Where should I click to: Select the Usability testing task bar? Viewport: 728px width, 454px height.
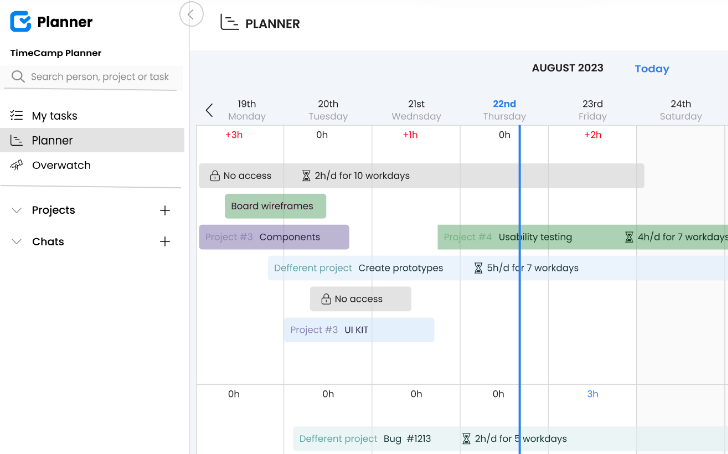pos(535,238)
